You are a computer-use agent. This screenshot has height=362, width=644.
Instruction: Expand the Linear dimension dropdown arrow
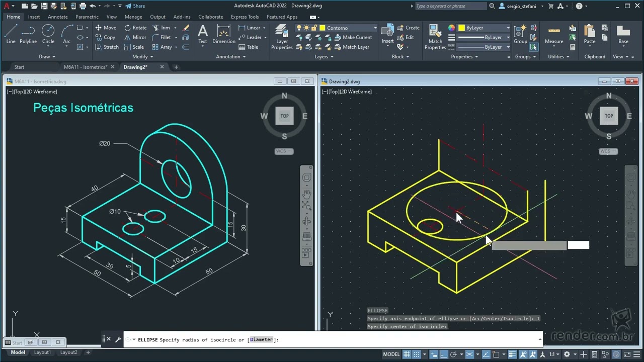tap(265, 28)
